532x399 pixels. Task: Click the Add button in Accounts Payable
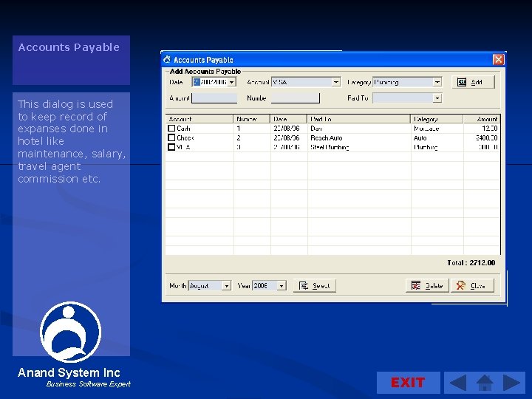[473, 82]
